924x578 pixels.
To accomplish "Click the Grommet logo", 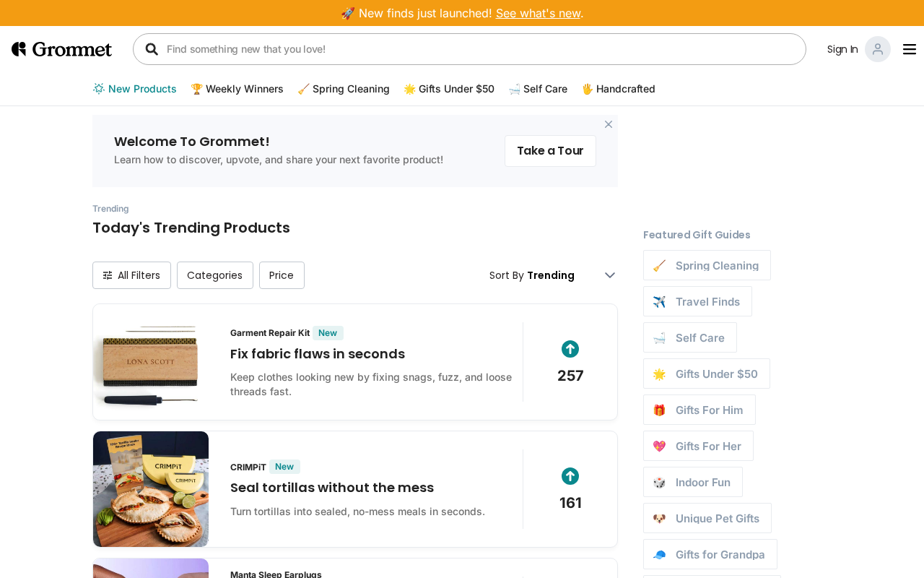I will 62,49.
